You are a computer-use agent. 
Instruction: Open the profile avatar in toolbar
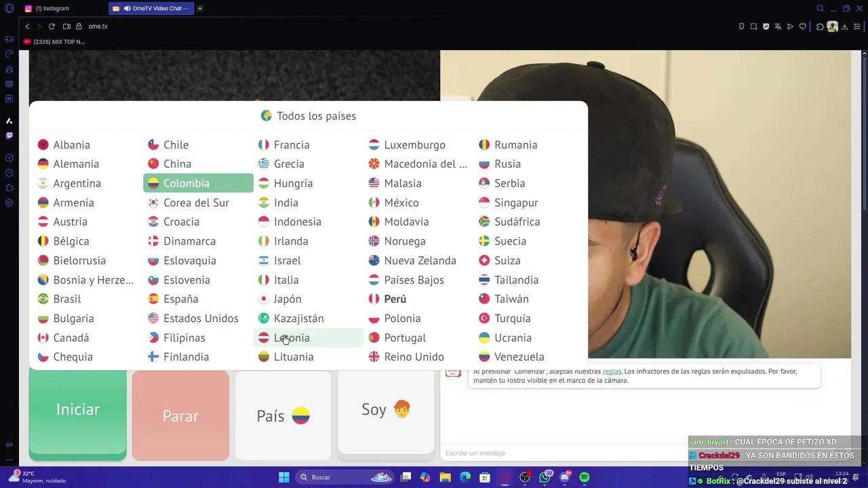pos(832,26)
